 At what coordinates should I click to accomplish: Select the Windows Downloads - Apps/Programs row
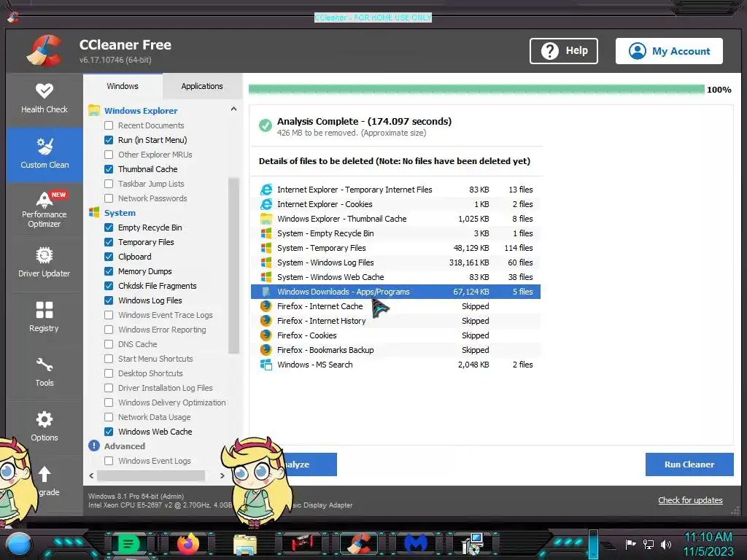coord(395,292)
